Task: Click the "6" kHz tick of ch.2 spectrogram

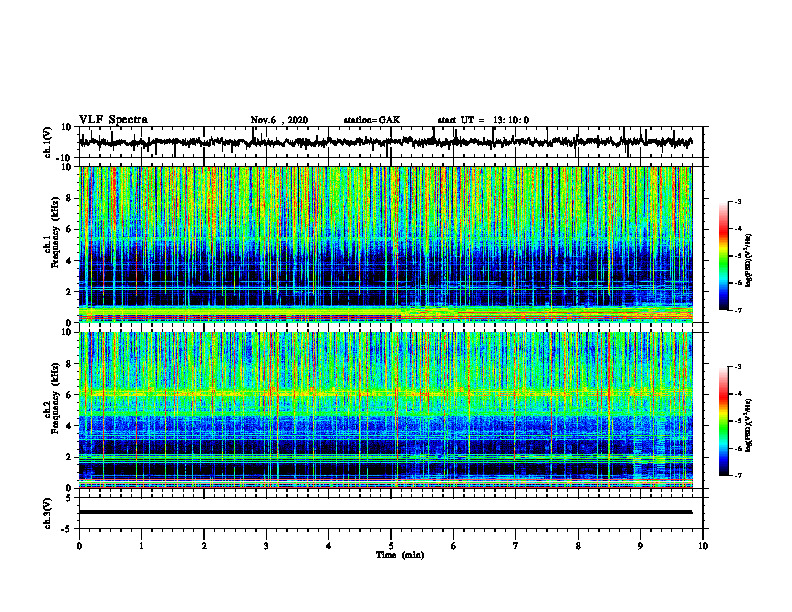Action: coord(69,395)
